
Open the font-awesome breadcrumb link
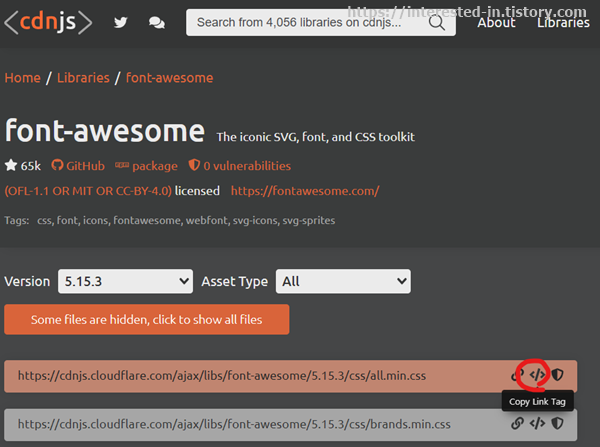170,78
